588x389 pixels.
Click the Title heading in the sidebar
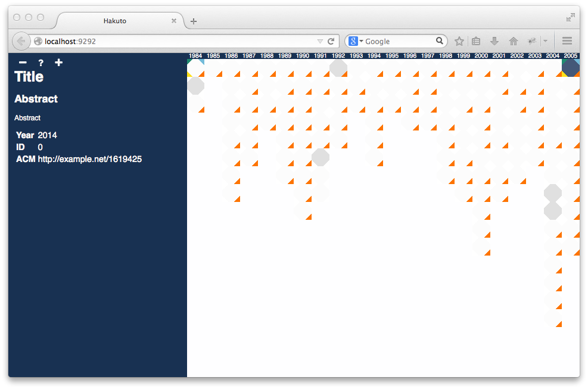[29, 77]
